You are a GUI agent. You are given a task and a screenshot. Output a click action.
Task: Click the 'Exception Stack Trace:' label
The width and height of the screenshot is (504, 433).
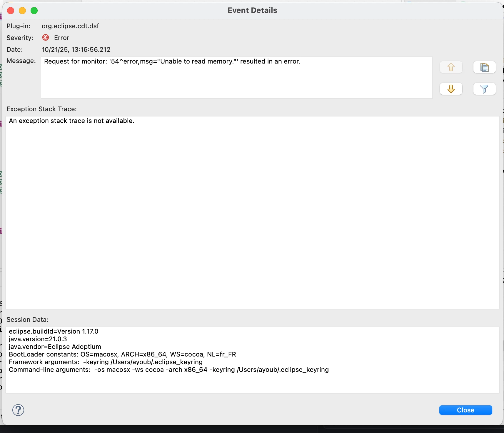pyautogui.click(x=41, y=109)
